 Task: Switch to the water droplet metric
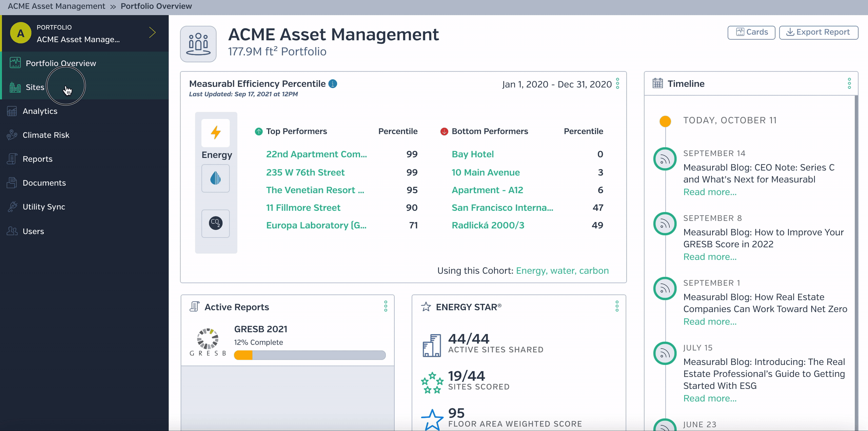216,178
